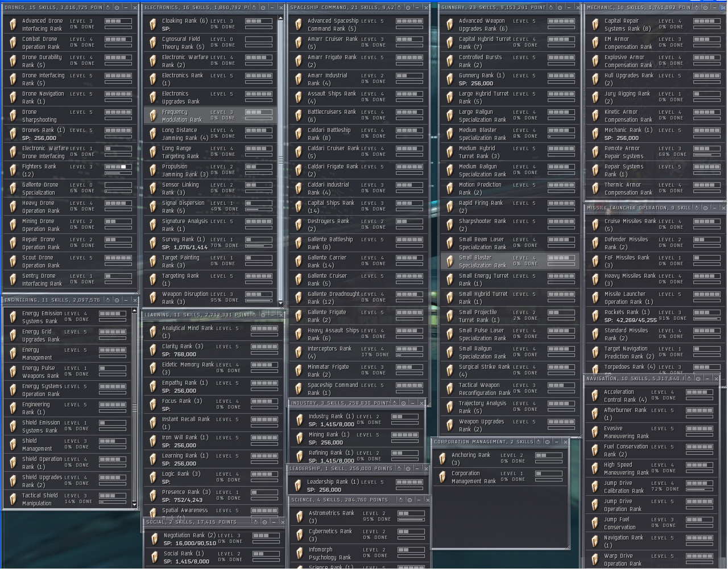Open the Gunnery window options star icon
Screen dimensions: 728x572
(x=552, y=7)
